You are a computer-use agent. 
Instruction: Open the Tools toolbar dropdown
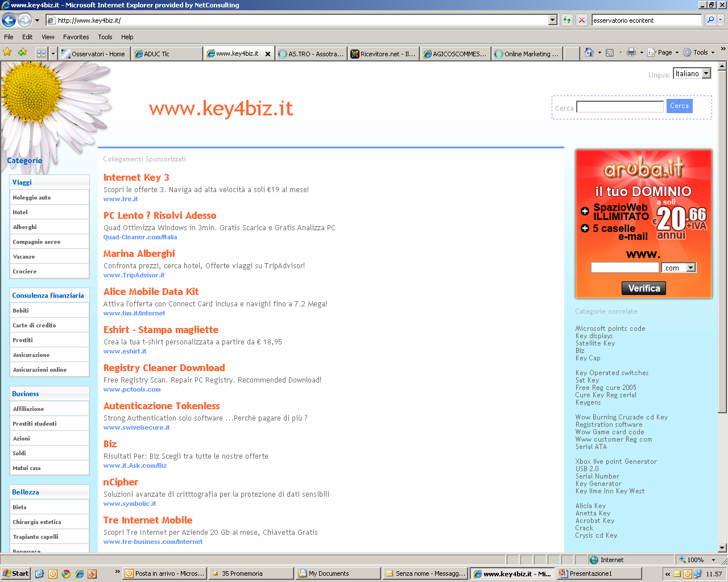pyautogui.click(x=699, y=52)
